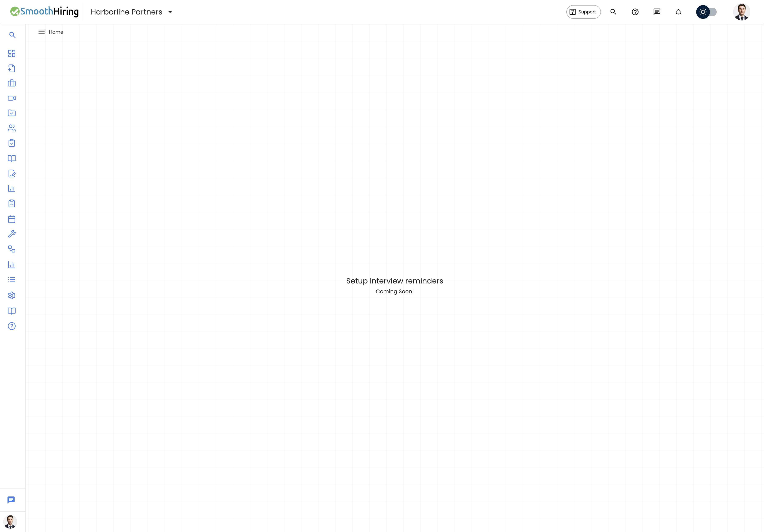Open the edit document pencil icon
Screen dimensions: 764x532
[x=12, y=174]
